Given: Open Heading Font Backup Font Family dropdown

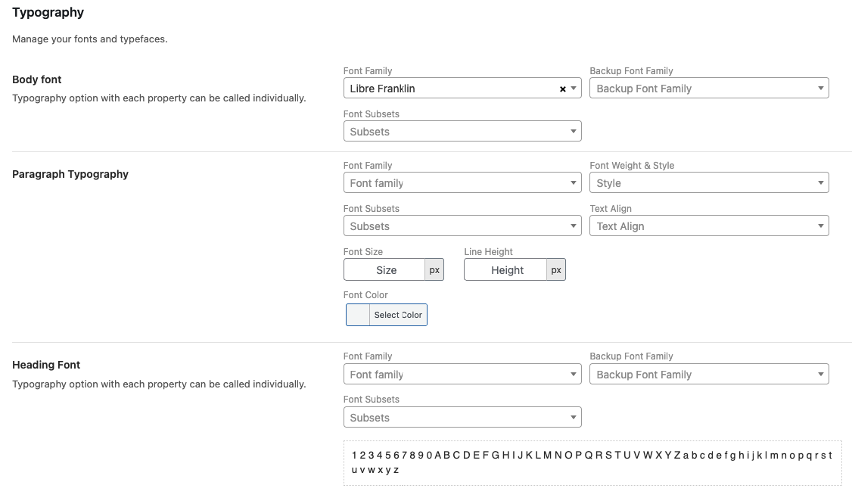Looking at the screenshot, I should coord(708,375).
